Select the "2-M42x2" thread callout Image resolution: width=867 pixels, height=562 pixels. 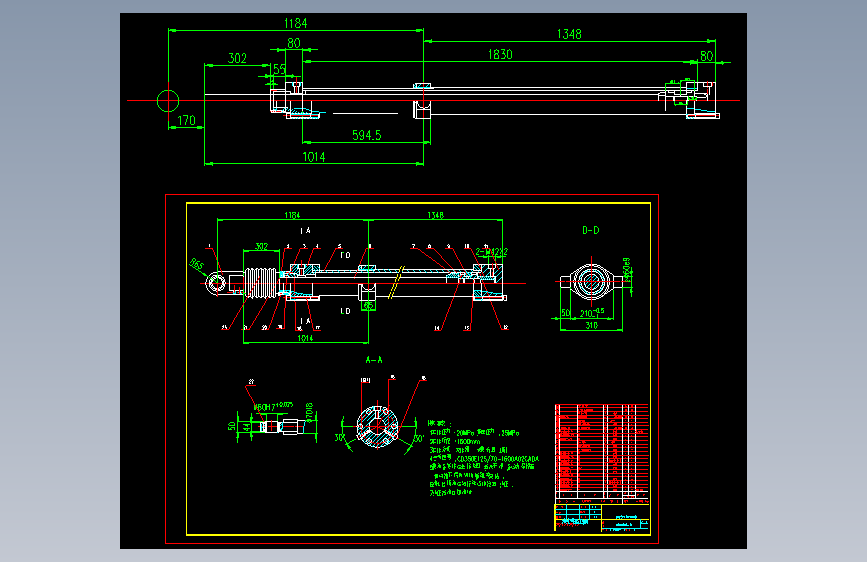(492, 252)
